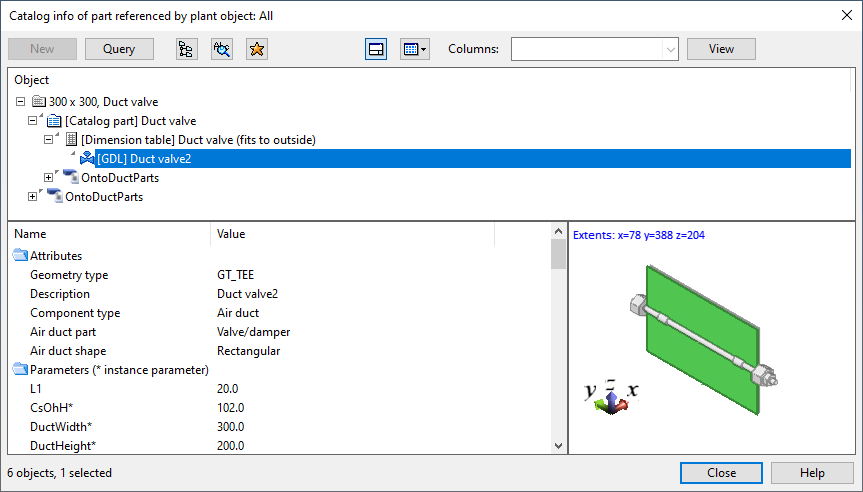Select [GDL] Duct valve2 row
Image resolution: width=863 pixels, height=492 pixels.
[473, 158]
